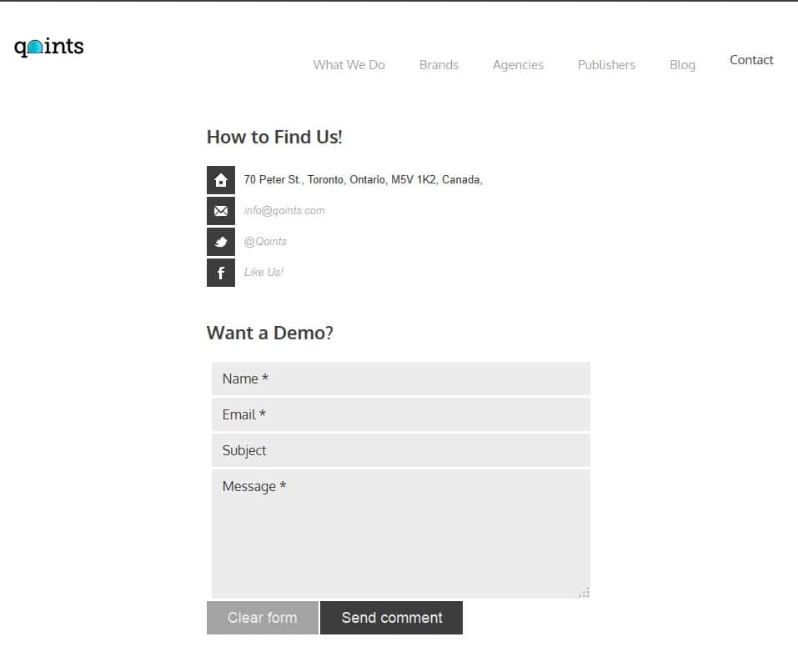This screenshot has height=672, width=798.
Task: Open the @Qoints Twitter link
Action: pos(265,242)
